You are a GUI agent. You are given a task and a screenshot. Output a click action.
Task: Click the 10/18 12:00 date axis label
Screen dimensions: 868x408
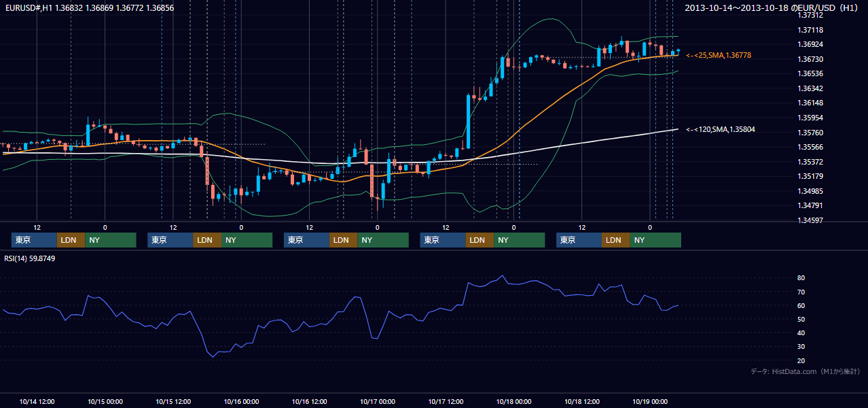582,401
